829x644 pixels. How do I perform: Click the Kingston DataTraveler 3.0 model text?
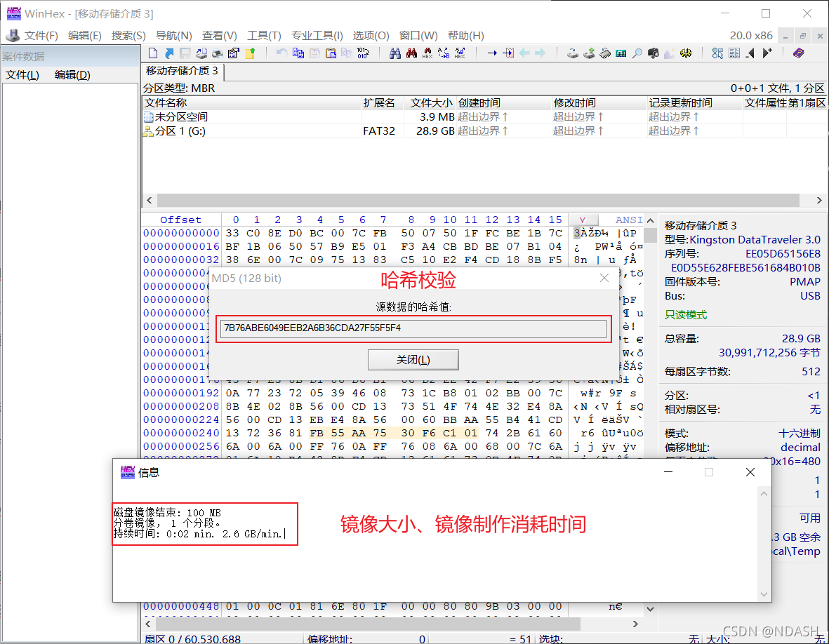click(755, 240)
